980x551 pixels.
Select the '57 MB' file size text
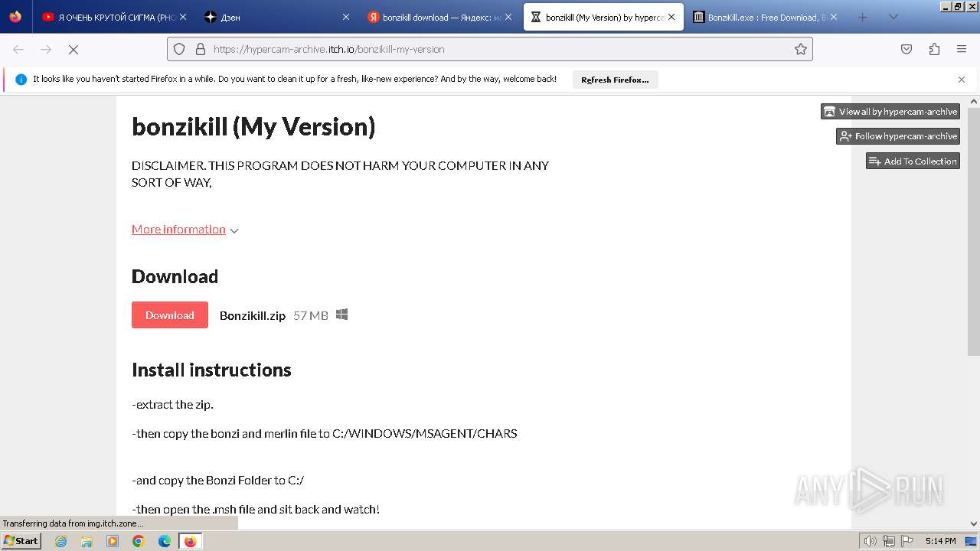(311, 315)
